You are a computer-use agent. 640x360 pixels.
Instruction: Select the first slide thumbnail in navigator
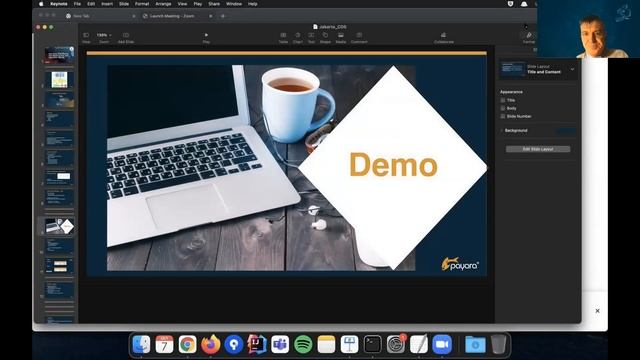(60, 55)
